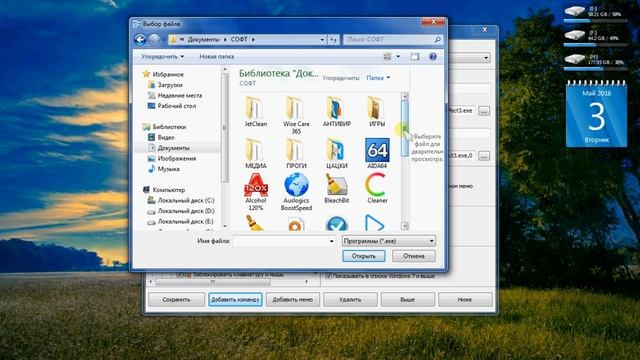This screenshot has width=640, height=360.
Task: Open the Упорядочить toolbar menu
Action: pos(162,57)
